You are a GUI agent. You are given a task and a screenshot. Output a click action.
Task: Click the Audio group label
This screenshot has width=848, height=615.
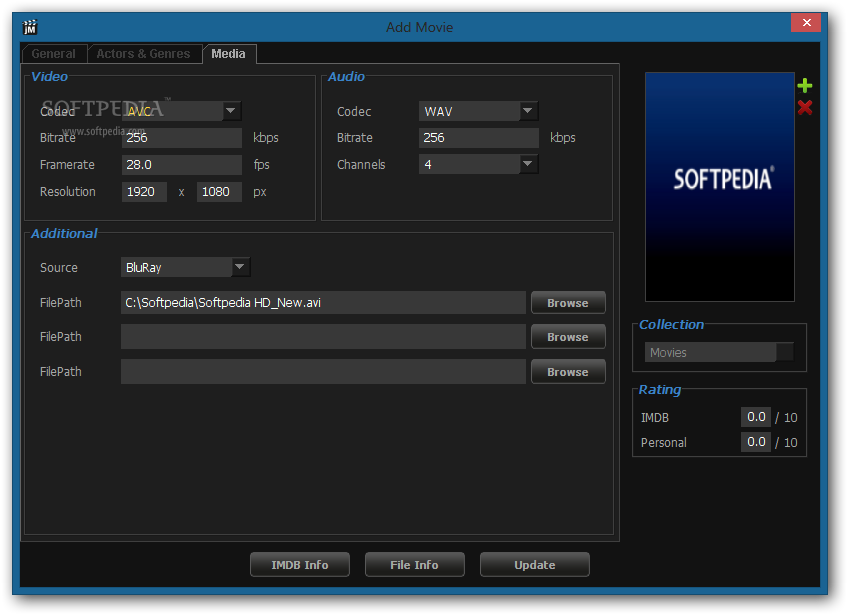[x=346, y=76]
